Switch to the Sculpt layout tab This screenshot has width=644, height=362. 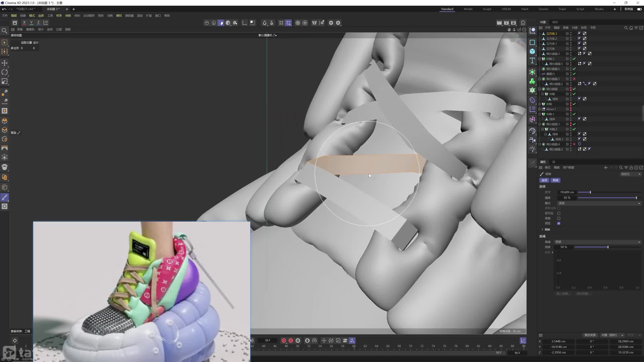coord(487,9)
